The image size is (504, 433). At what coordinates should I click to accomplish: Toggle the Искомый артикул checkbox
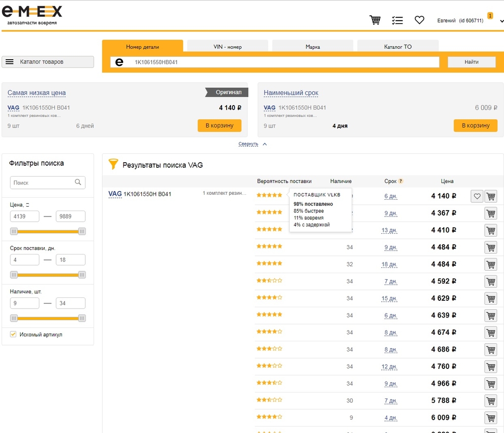pyautogui.click(x=13, y=334)
